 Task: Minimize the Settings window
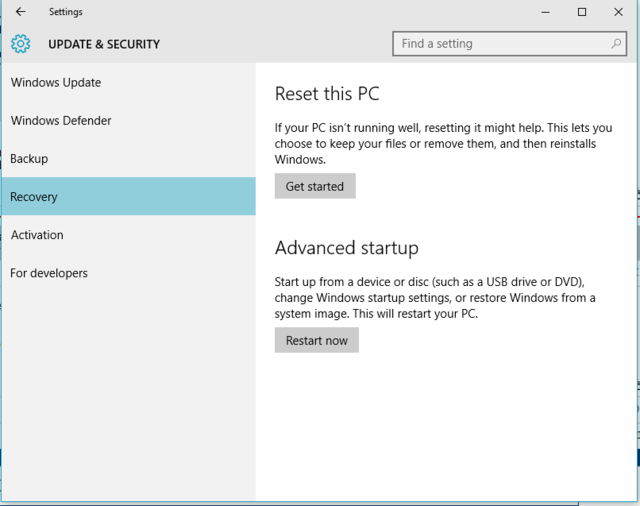coord(545,12)
